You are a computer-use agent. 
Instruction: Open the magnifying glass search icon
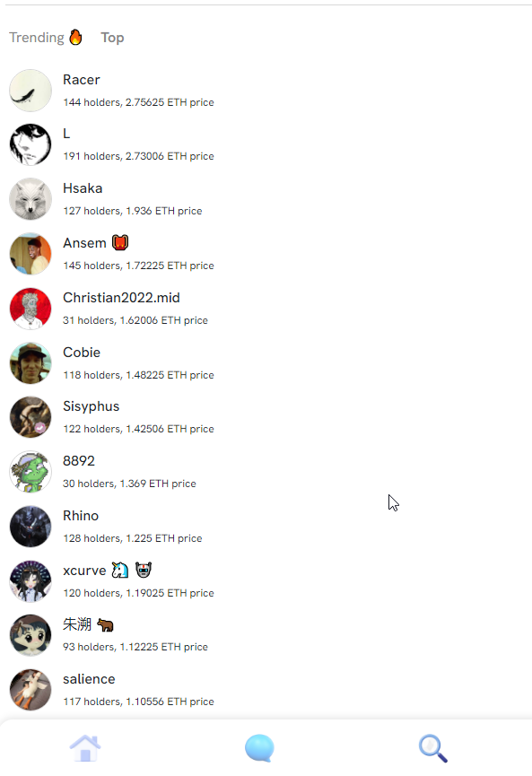(433, 748)
